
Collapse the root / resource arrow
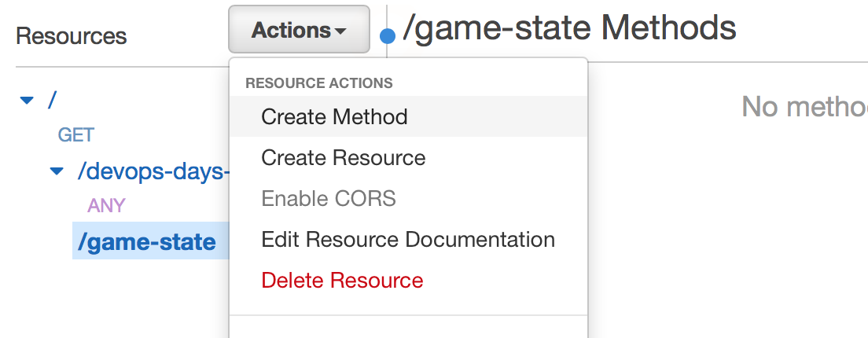[x=27, y=101]
